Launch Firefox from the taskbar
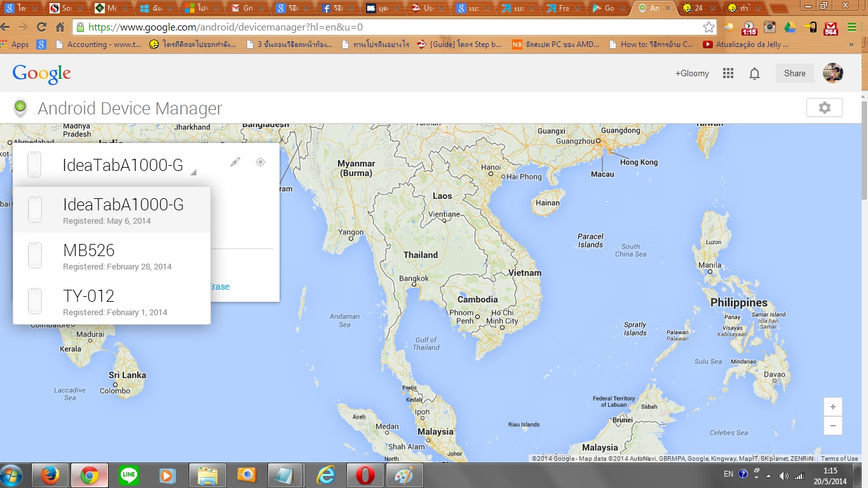 pos(49,475)
